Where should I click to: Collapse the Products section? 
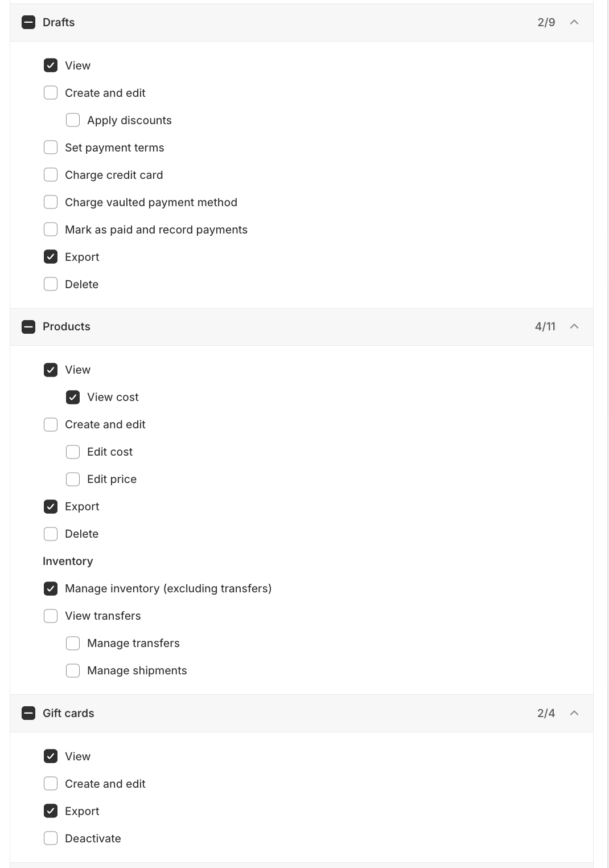574,326
